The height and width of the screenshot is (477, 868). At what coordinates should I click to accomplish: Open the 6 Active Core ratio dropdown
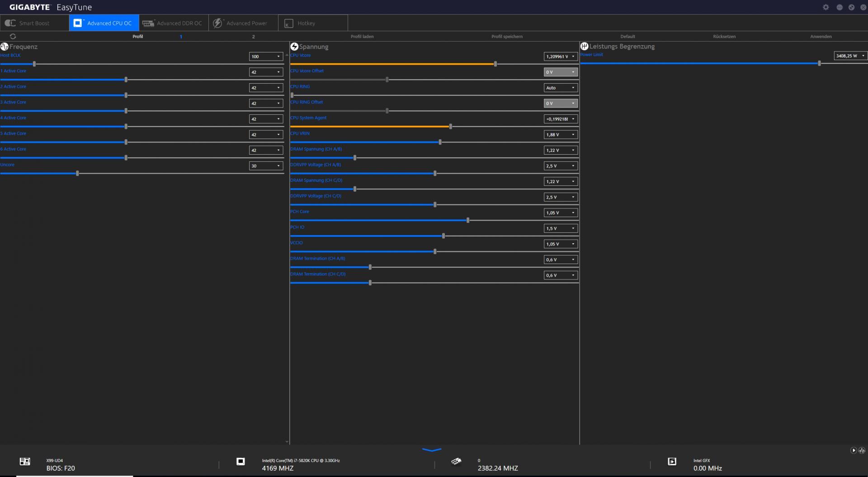[x=266, y=150]
